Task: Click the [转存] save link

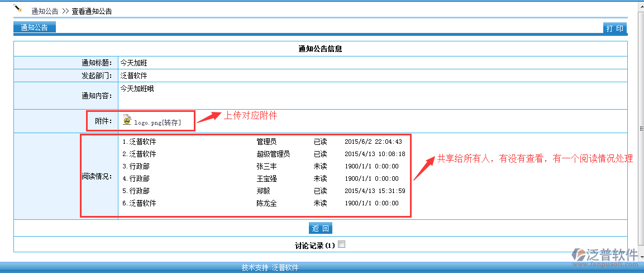Action: coord(171,122)
